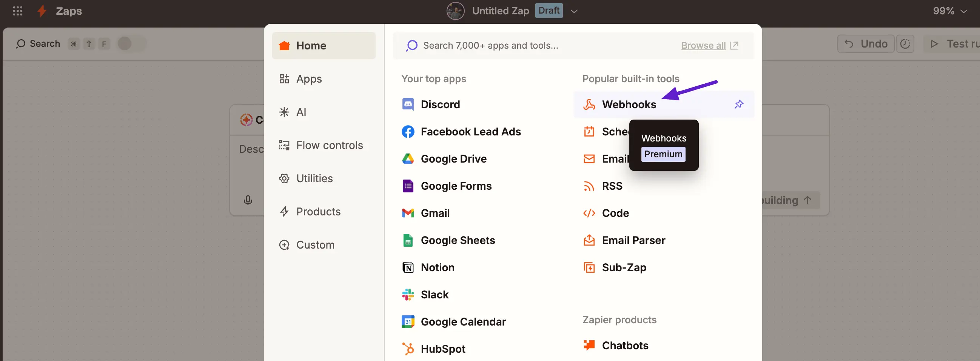Choose Google Sheets from top apps

[x=458, y=240]
